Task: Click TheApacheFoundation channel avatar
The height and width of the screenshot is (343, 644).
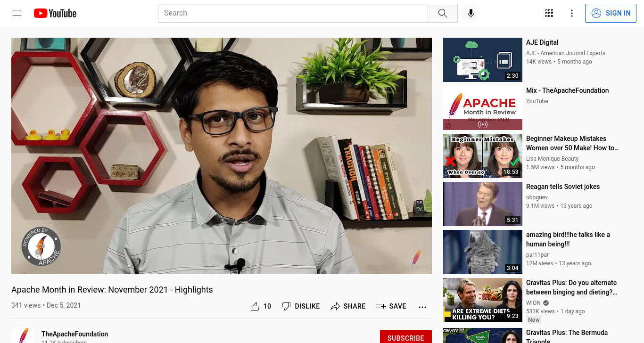Action: [23, 335]
